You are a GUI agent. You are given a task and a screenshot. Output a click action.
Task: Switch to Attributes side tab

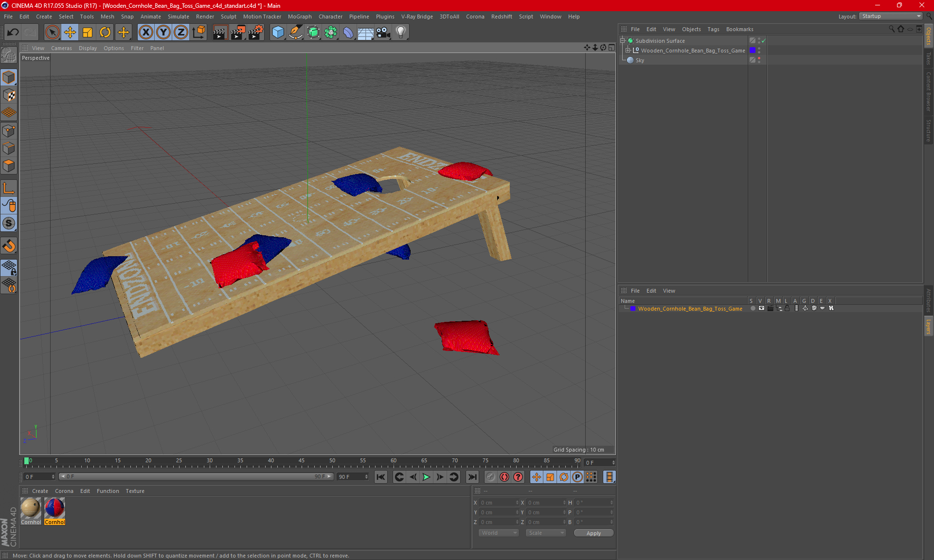click(x=928, y=300)
